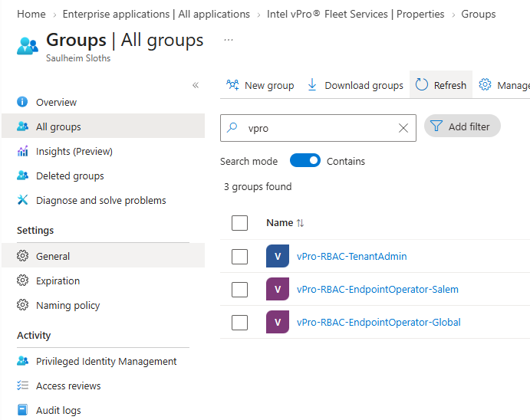530x420 pixels.
Task: Click the Refresh button label
Action: click(x=450, y=85)
